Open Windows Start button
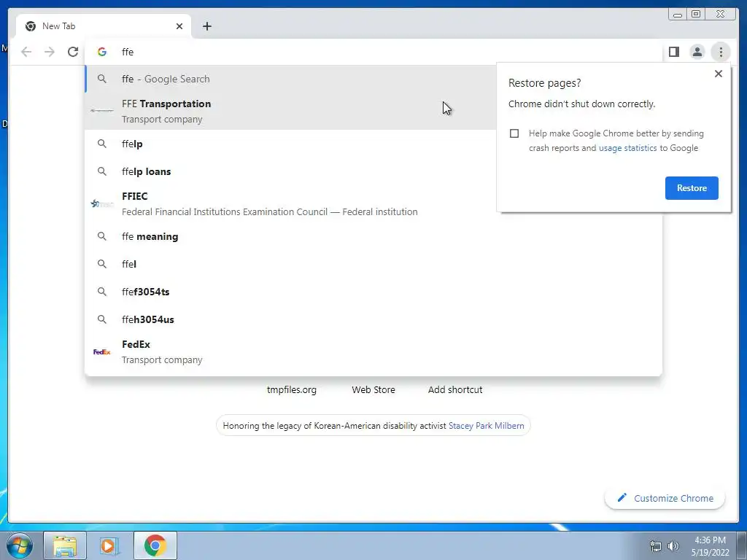747x560 pixels. [20, 545]
